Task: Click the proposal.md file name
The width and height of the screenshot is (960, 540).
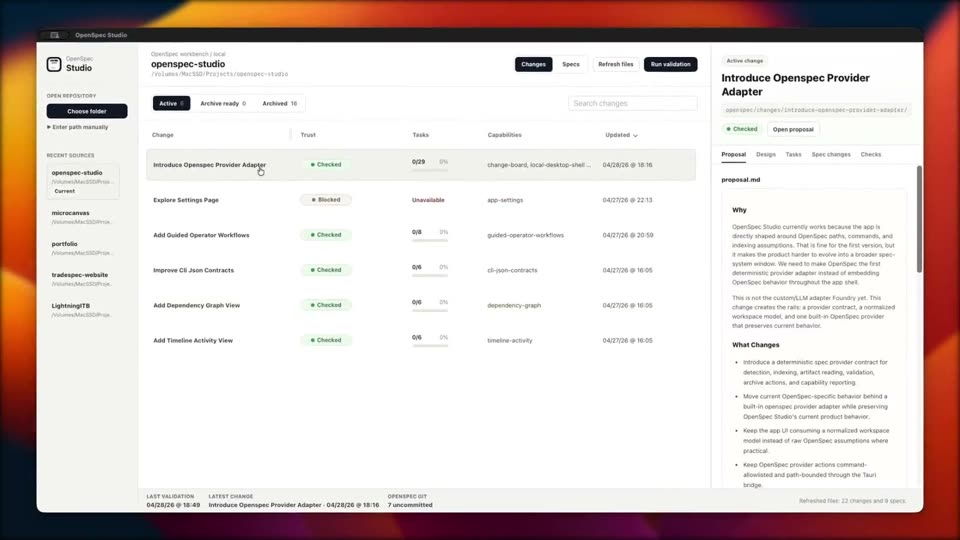Action: pyautogui.click(x=741, y=180)
